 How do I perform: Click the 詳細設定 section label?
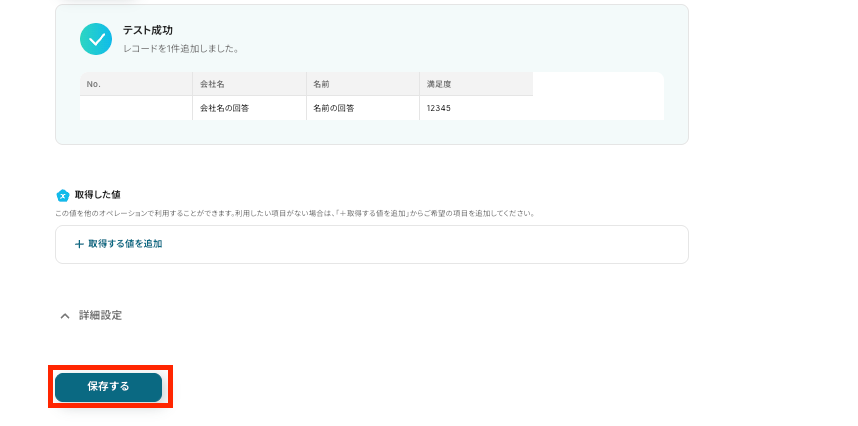pos(100,315)
